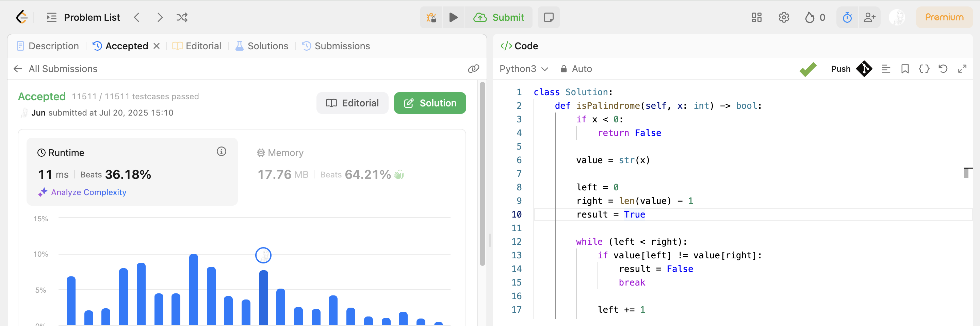The height and width of the screenshot is (326, 980).
Task: Click 'class Solution:' code line
Action: 573,92
